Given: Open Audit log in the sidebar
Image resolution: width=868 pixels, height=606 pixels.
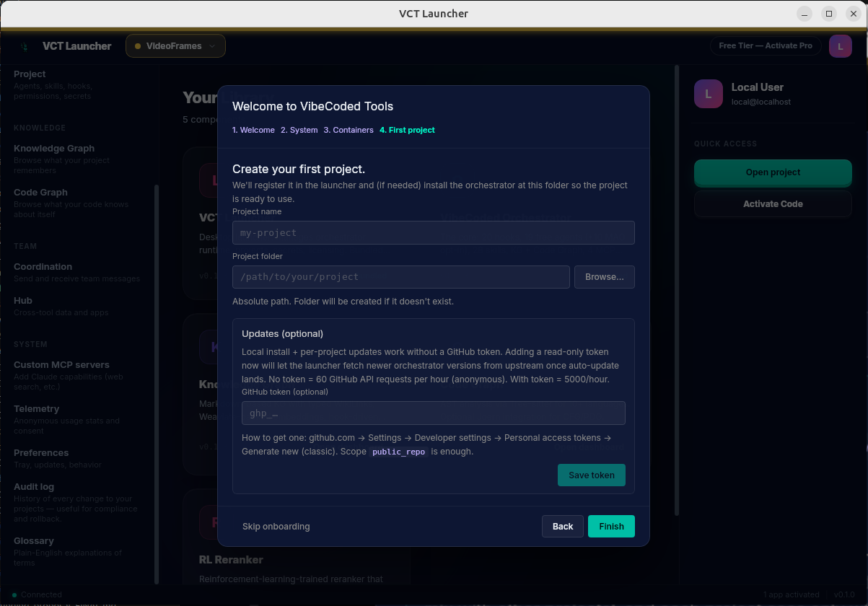Looking at the screenshot, I should click(76, 502).
